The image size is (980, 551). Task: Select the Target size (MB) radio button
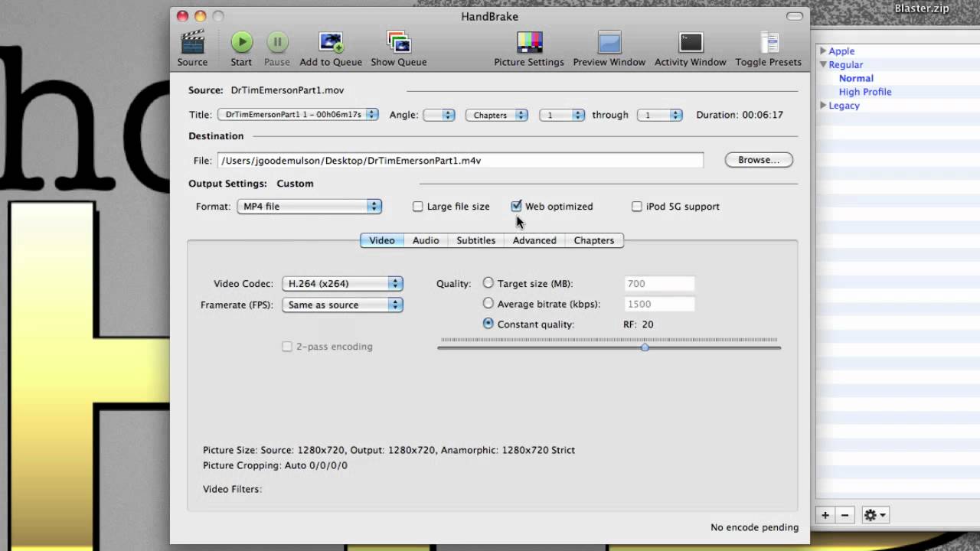(488, 283)
